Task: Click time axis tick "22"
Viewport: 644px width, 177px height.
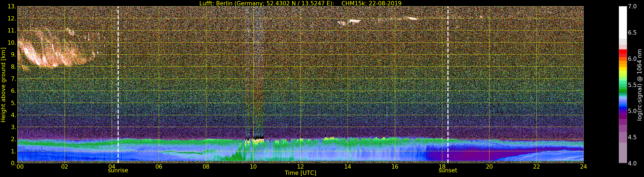Action: tap(536, 167)
